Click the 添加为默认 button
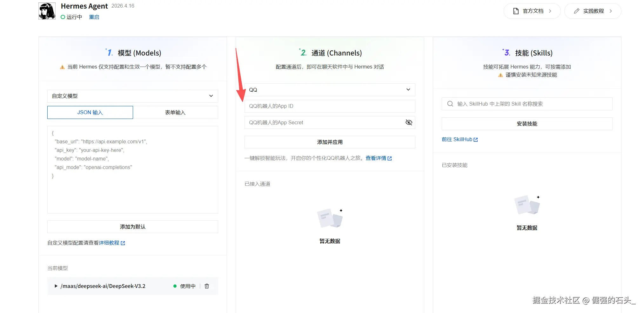The width and height of the screenshot is (644, 313). click(132, 227)
